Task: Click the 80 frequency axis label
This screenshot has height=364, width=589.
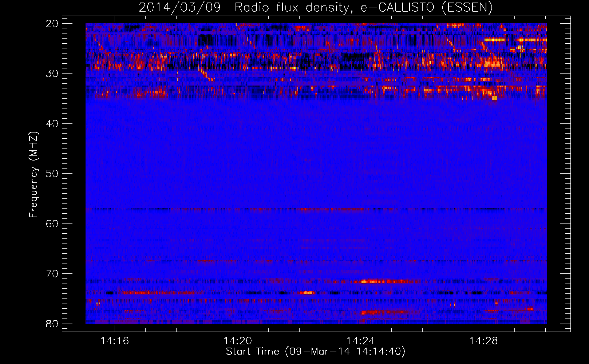Action: pyautogui.click(x=52, y=324)
